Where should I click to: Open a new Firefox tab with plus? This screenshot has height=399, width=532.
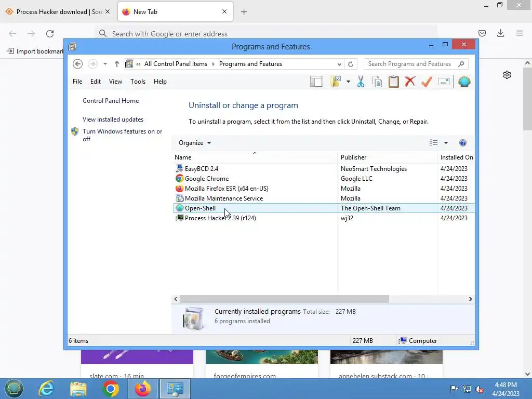(x=244, y=12)
